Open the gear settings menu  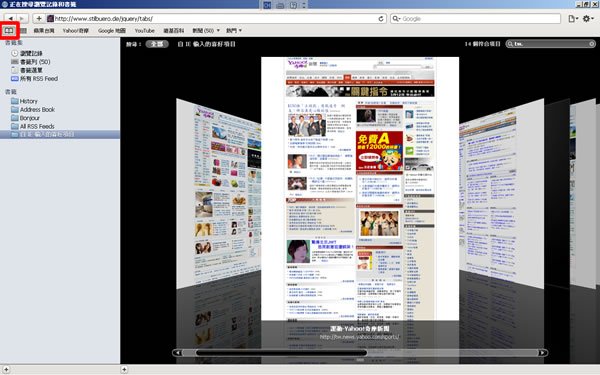[588, 18]
